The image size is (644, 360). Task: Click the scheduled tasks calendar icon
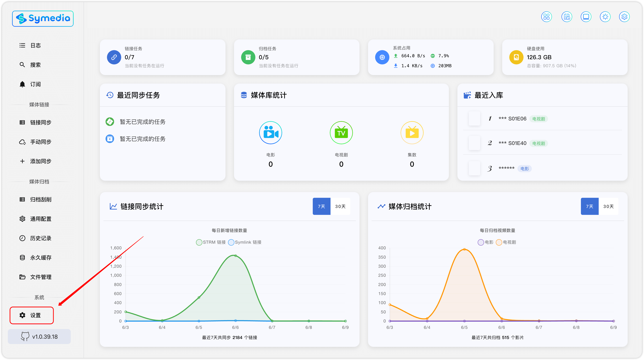[567, 17]
